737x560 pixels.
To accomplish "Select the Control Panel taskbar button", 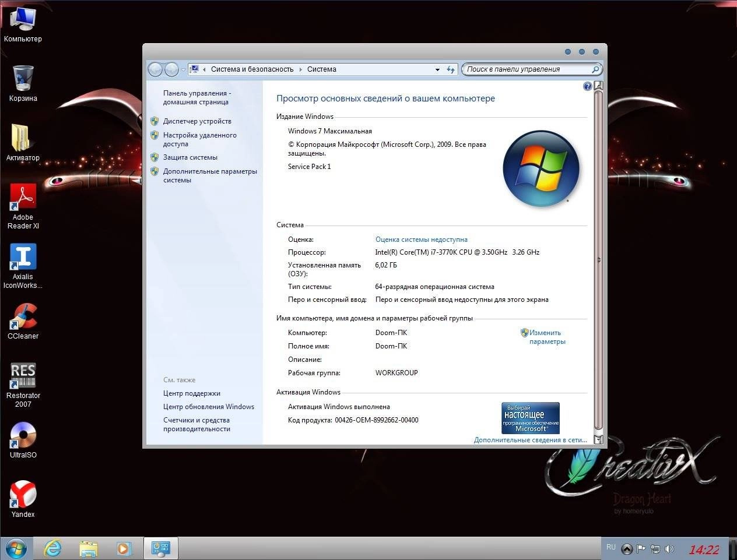I will [x=160, y=548].
